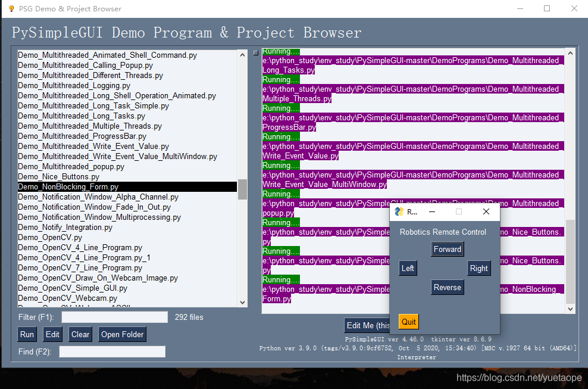Click the '292 files' count label
The width and height of the screenshot is (588, 389).
click(189, 318)
